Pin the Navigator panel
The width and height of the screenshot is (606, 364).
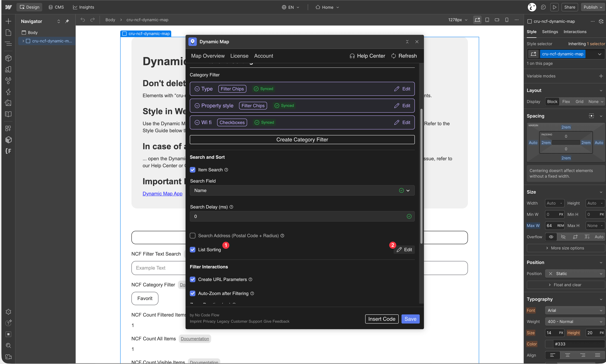pos(67,21)
